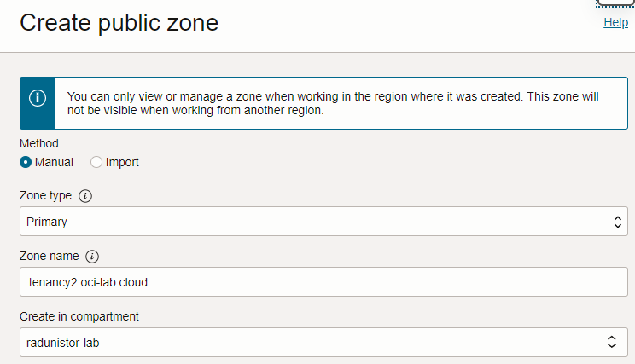The height and width of the screenshot is (364, 635).
Task: Click the "Create public zone" heading
Action: coord(119,23)
